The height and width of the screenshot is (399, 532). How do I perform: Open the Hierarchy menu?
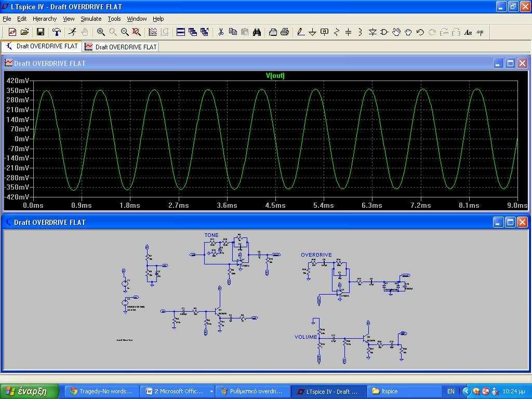coord(45,19)
